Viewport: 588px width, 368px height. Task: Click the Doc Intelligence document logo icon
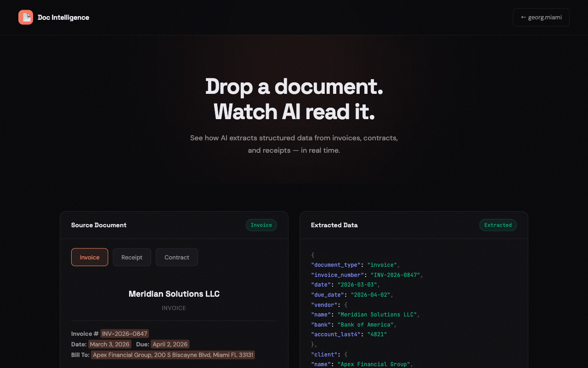point(26,17)
